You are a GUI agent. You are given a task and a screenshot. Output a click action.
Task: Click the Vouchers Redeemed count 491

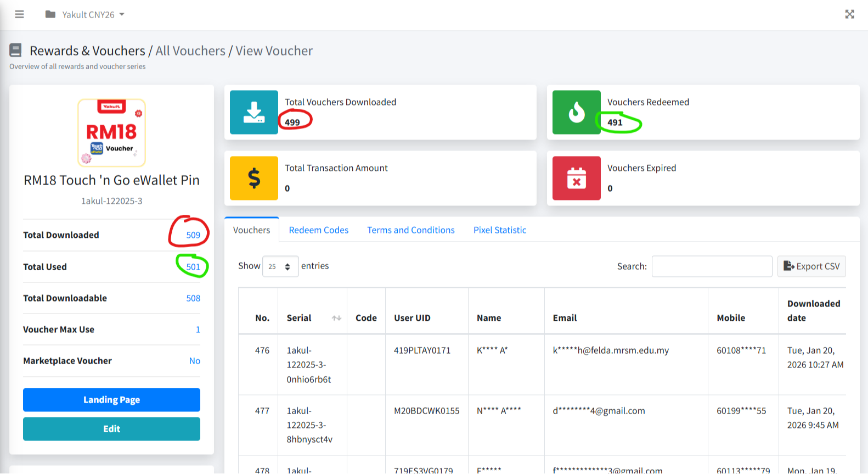tap(615, 122)
